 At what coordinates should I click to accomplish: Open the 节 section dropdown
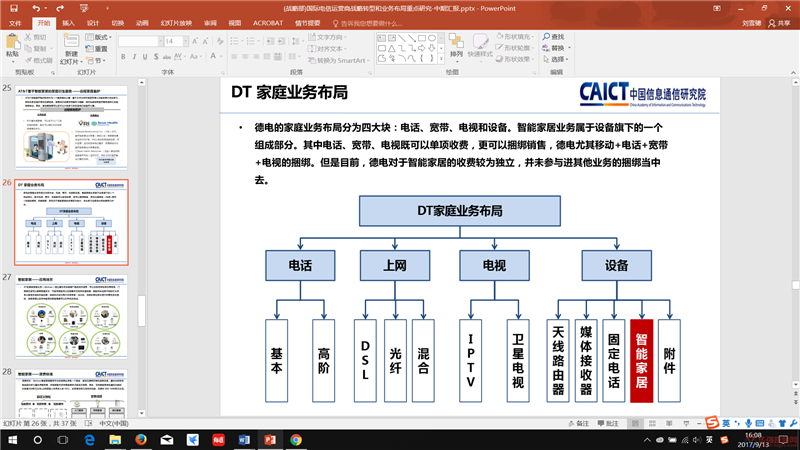coord(96,61)
